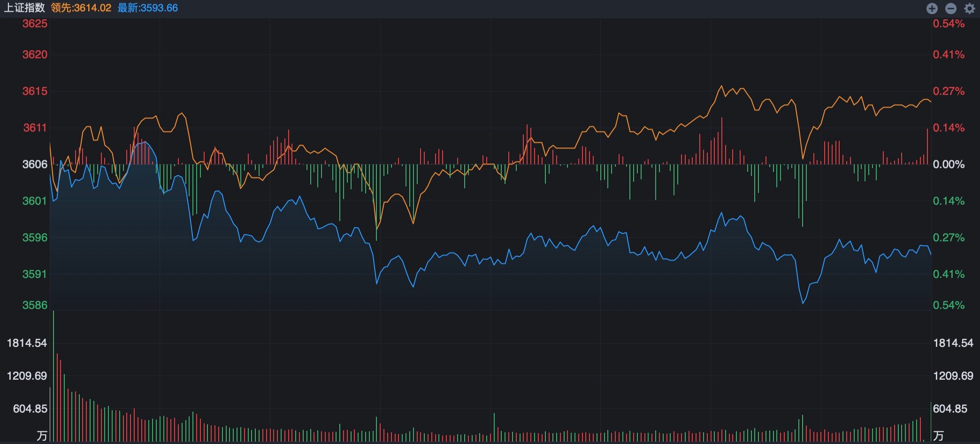Click the zoom out minus icon
Image resolution: width=980 pixels, height=444 pixels.
tap(951, 8)
